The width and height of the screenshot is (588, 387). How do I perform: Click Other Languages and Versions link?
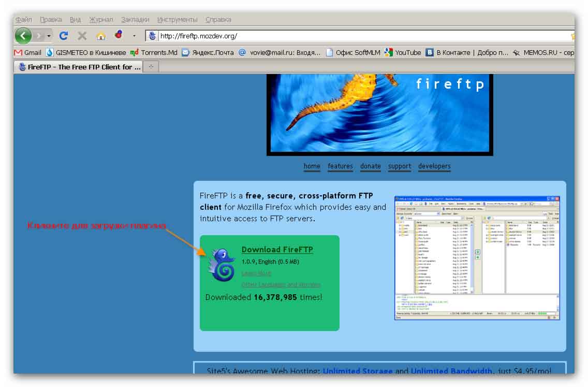(281, 284)
